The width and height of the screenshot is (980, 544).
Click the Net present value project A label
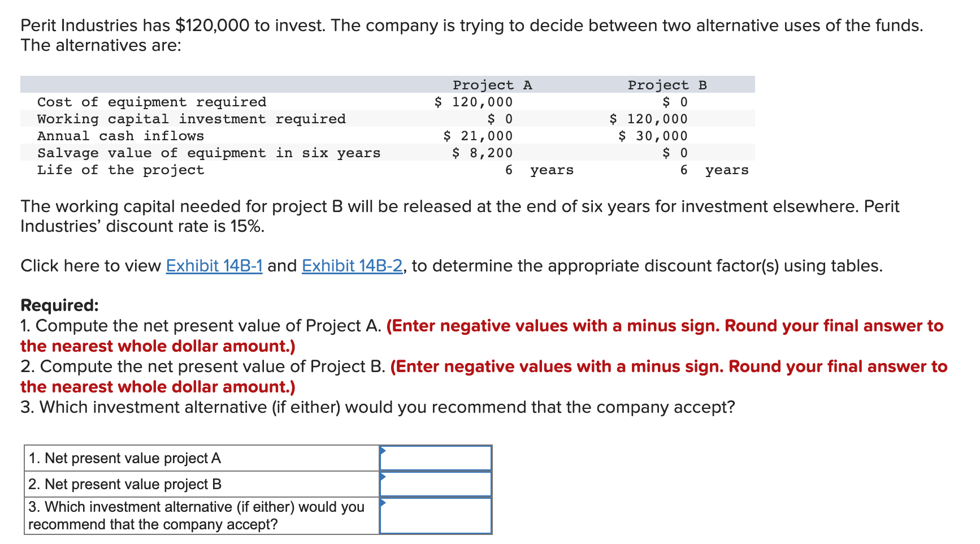click(125, 458)
